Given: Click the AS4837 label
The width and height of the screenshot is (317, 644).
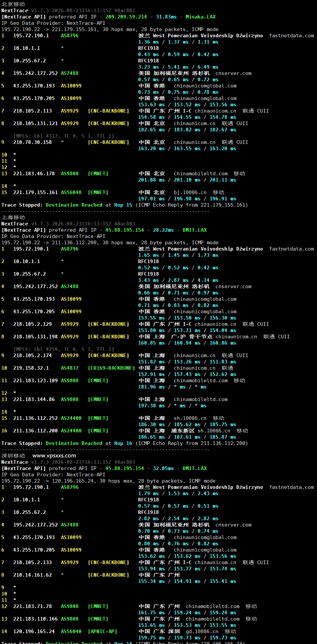Looking at the screenshot, I should pos(70,368).
